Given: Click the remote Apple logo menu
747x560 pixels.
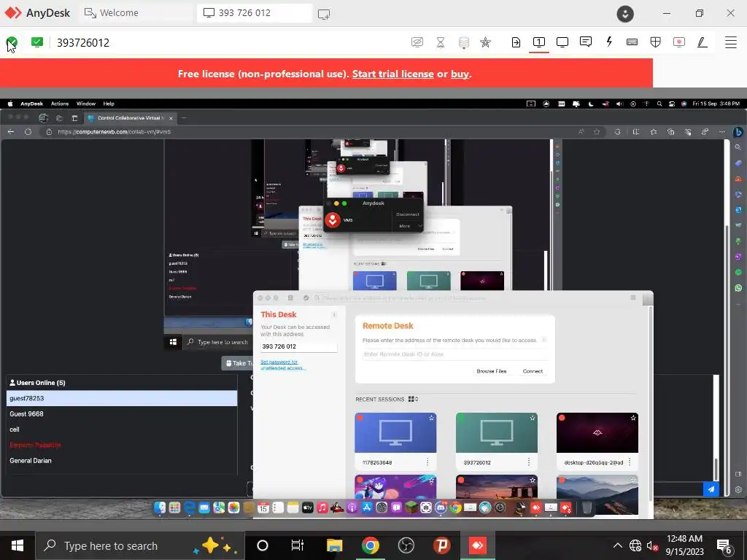Looking at the screenshot, I should (10, 104).
